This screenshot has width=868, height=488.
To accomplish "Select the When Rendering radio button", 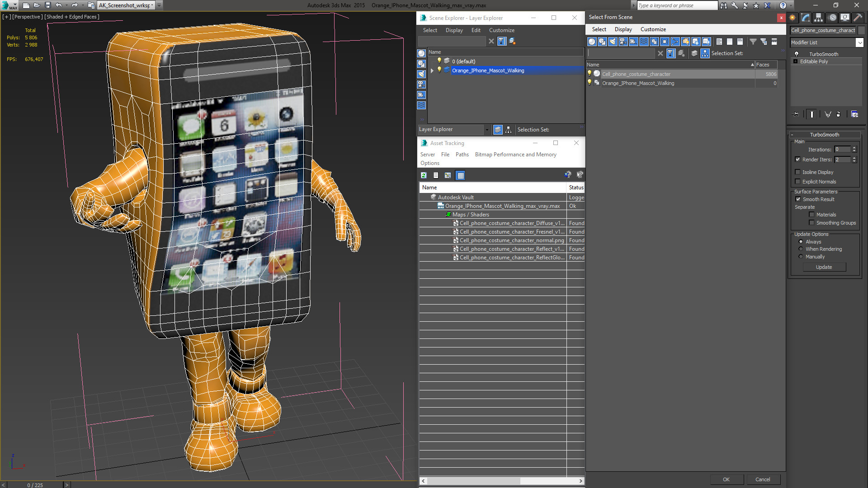I will tap(801, 249).
